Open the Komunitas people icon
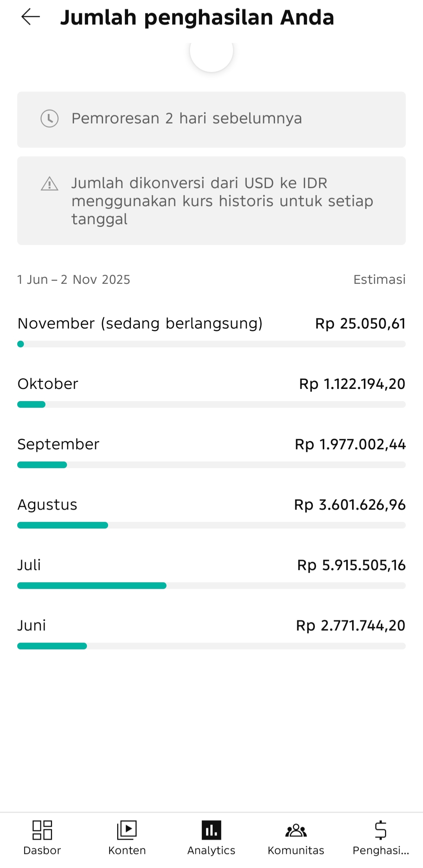This screenshot has height=868, width=423. 296,830
